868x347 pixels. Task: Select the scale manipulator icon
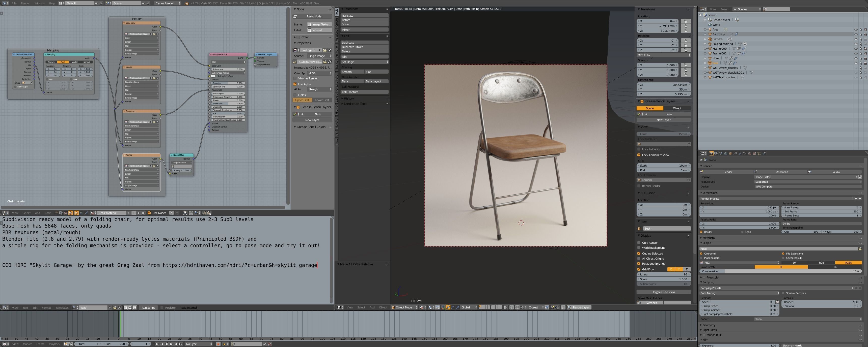(x=457, y=307)
